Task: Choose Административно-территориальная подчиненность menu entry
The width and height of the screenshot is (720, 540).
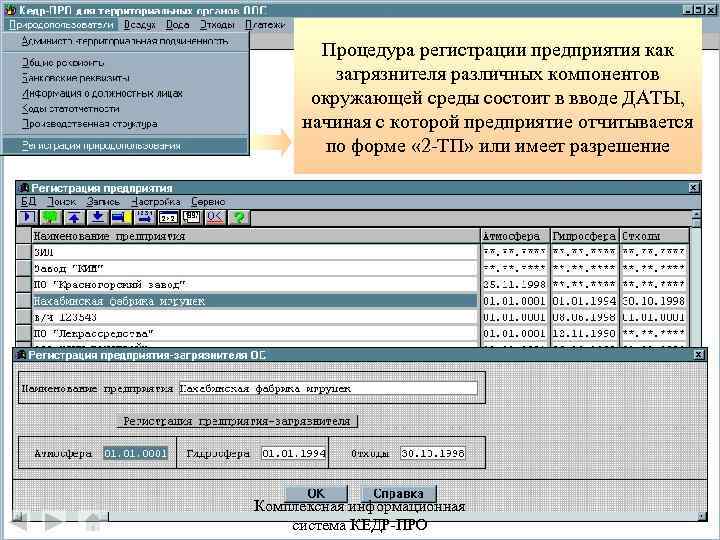Action: 125,41
